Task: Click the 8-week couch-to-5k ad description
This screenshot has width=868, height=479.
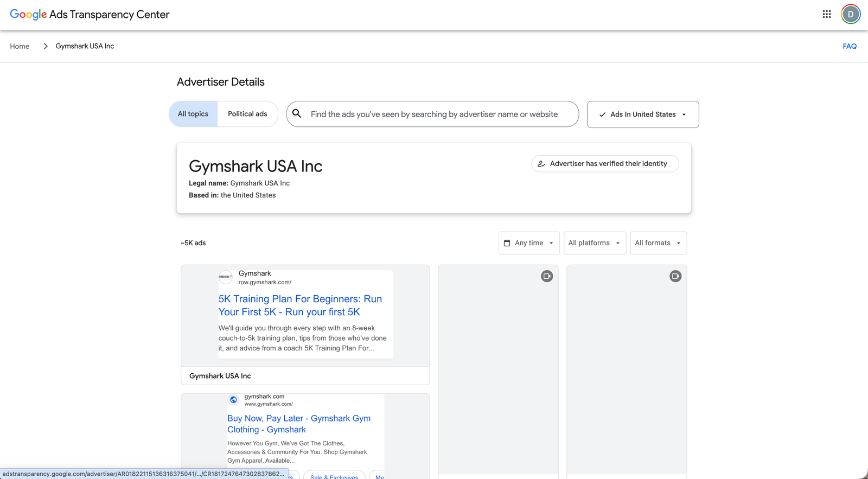Action: click(303, 338)
